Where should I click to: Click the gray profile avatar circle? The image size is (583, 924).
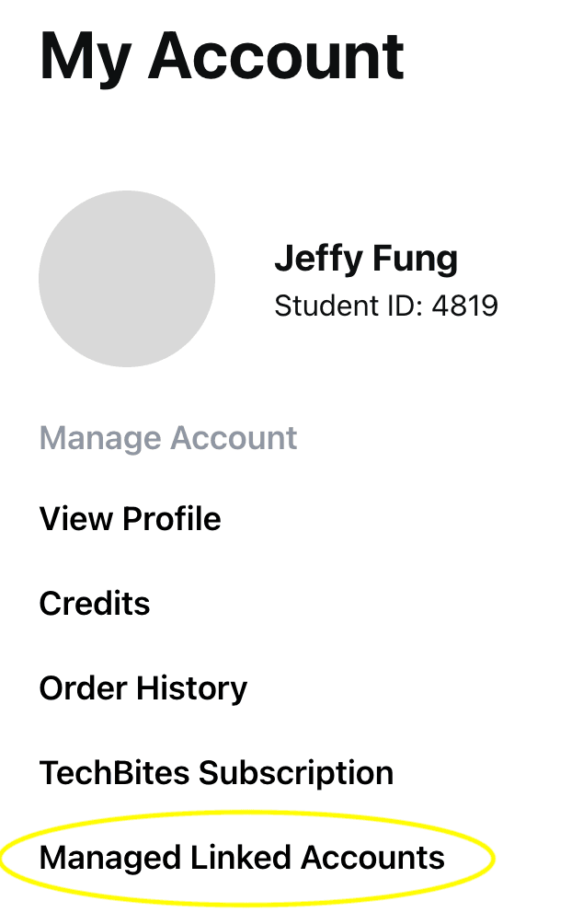tap(127, 279)
